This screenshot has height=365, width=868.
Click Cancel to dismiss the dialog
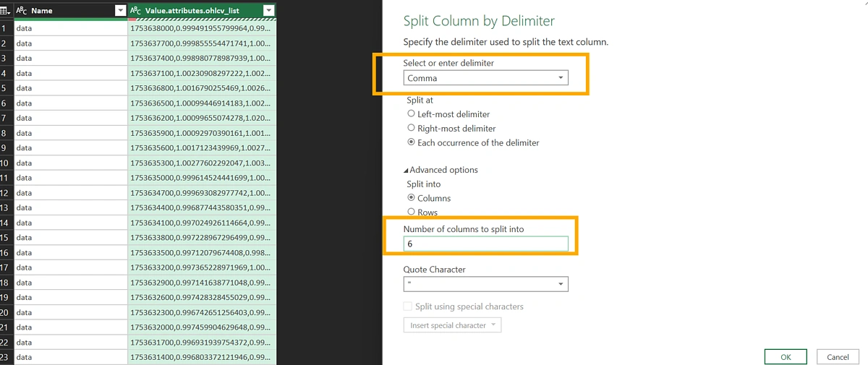(x=838, y=357)
